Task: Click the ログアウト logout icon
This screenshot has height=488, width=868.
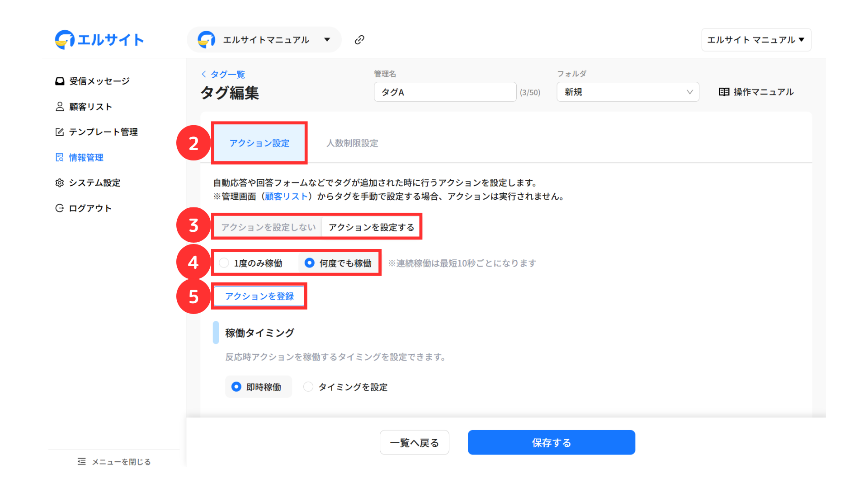Action: (60, 208)
